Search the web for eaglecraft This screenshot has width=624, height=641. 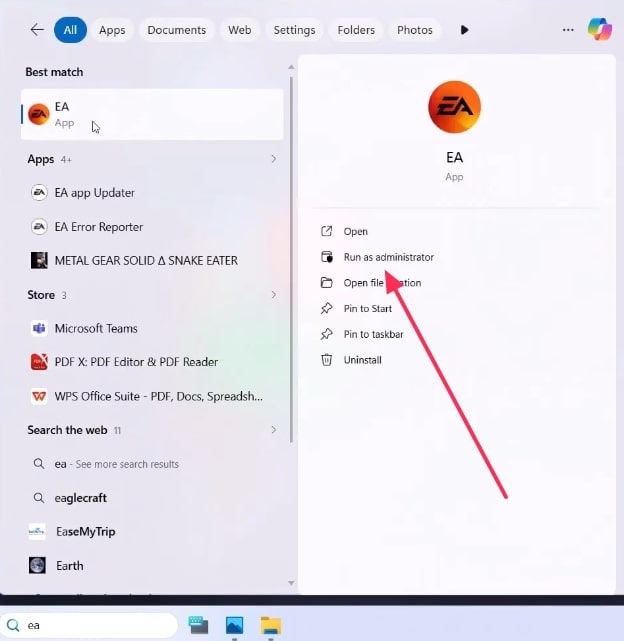(x=152, y=498)
